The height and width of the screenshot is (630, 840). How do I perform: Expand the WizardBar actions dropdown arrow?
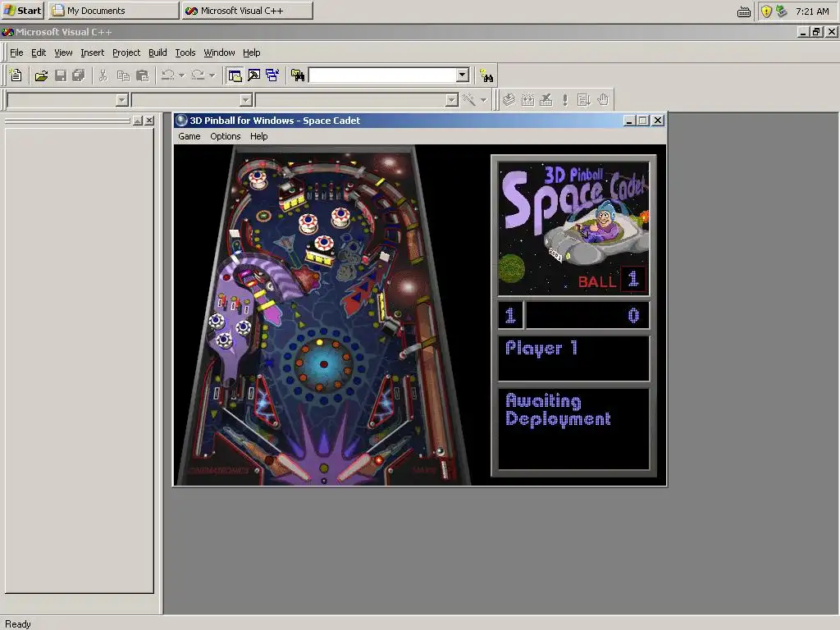pos(483,99)
